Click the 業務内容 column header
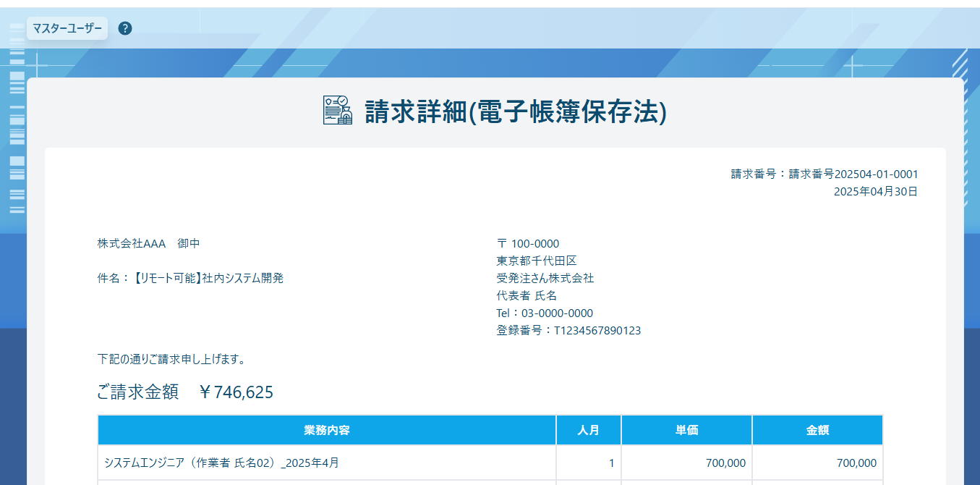 click(327, 430)
